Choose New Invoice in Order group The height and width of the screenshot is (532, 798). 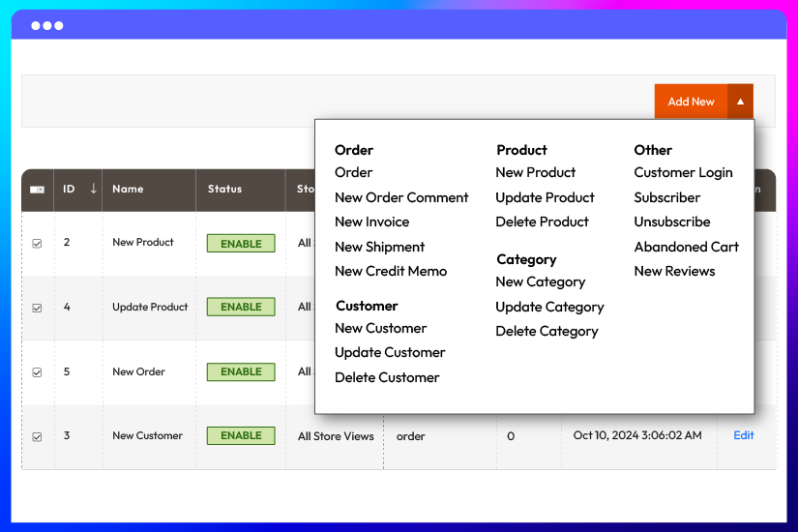(371, 222)
